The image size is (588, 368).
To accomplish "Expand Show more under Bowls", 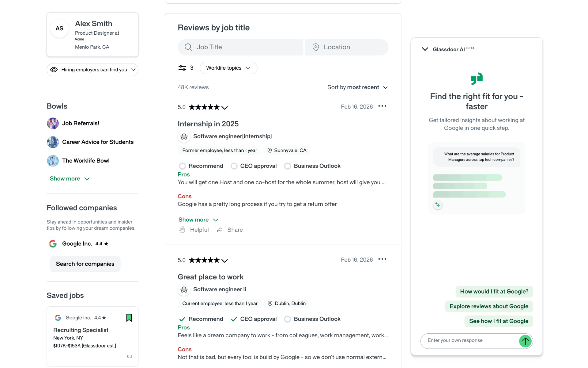I will [70, 178].
